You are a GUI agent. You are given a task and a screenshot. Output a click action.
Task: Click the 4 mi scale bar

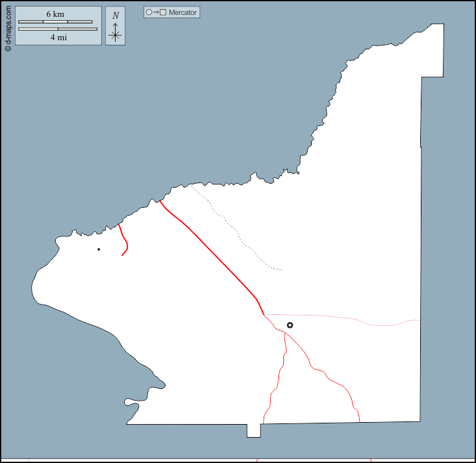(x=58, y=29)
